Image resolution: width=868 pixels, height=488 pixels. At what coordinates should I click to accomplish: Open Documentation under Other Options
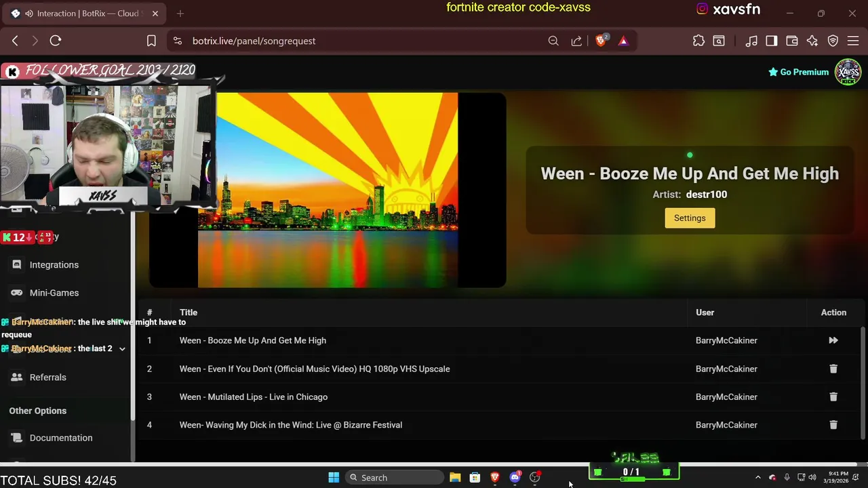click(x=61, y=438)
